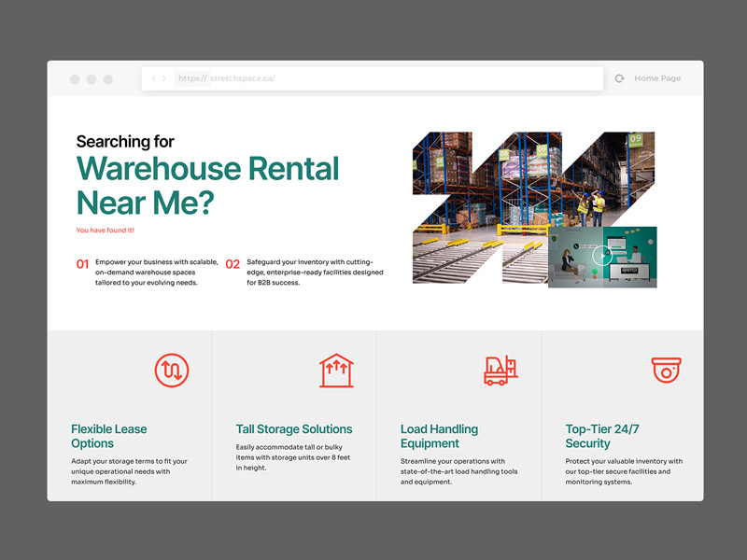Select the Load Handling Equipment heading
Image resolution: width=747 pixels, height=560 pixels.
click(x=439, y=436)
